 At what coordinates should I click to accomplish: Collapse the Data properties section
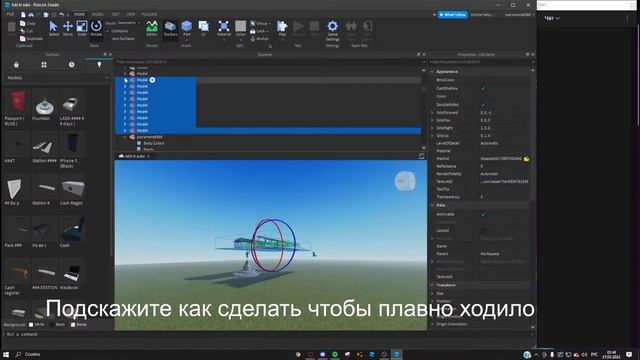tap(432, 205)
